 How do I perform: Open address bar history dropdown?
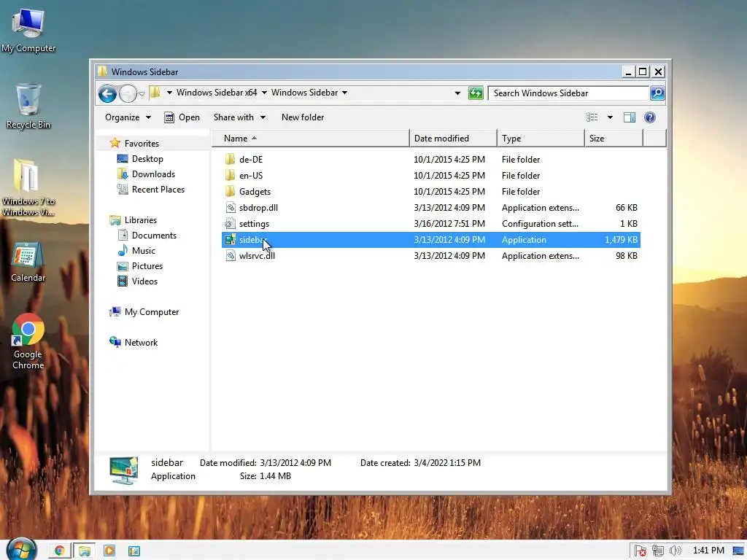[x=457, y=93]
